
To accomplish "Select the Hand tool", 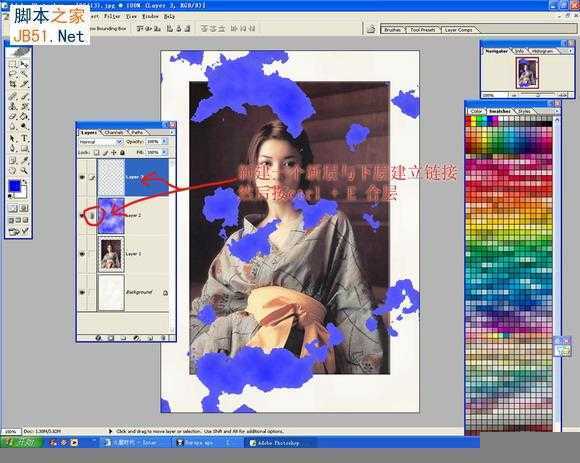I will click(x=13, y=170).
